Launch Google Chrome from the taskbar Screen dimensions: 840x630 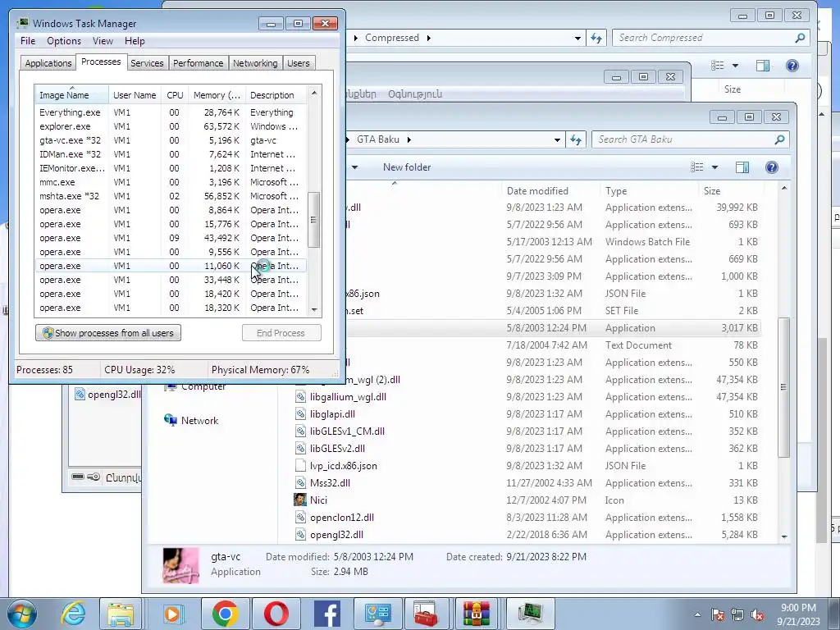(225, 614)
